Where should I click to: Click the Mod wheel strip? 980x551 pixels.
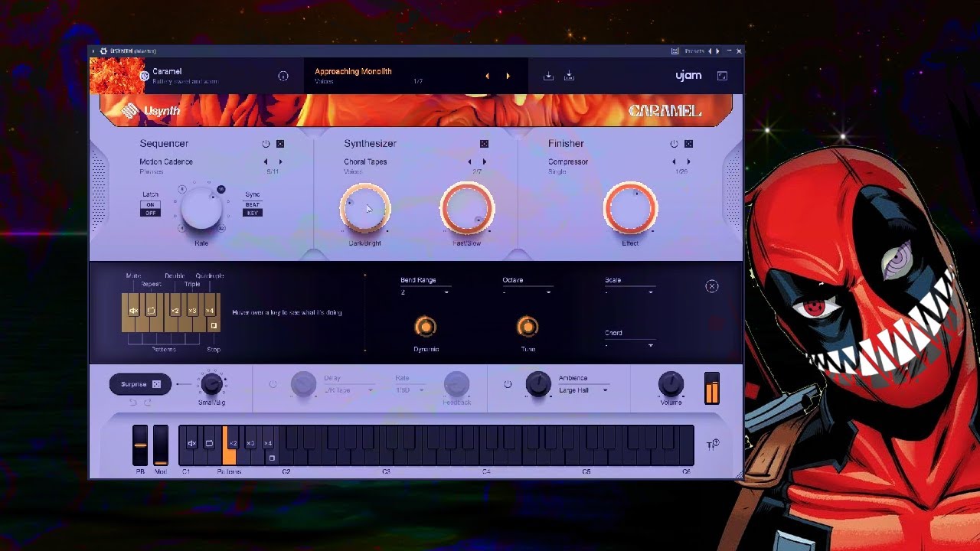(x=160, y=445)
